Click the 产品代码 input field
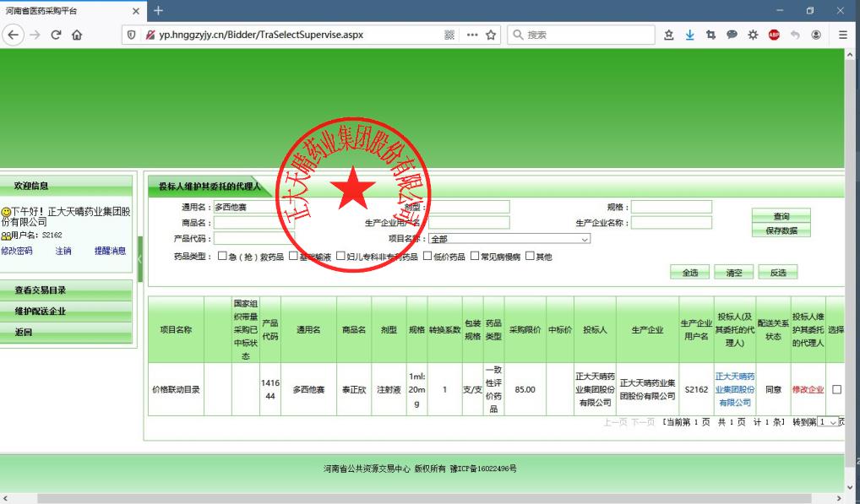This screenshot has width=860, height=504. pyautogui.click(x=254, y=238)
